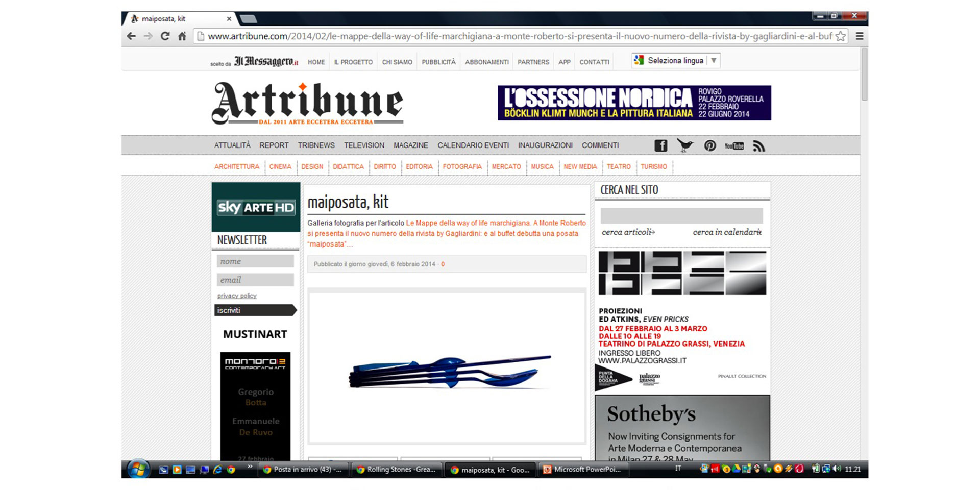Open Artribune's Facebook page icon
Image resolution: width=980 pixels, height=490 pixels.
pyautogui.click(x=661, y=146)
